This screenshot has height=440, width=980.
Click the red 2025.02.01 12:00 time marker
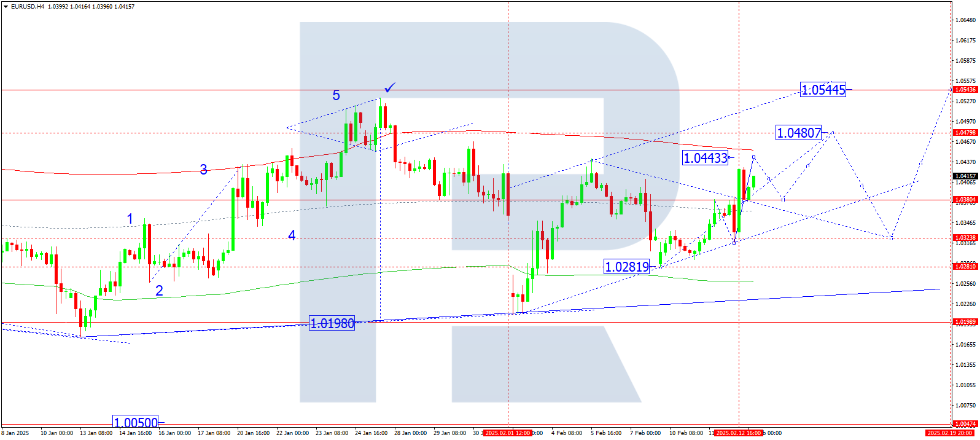click(x=508, y=433)
